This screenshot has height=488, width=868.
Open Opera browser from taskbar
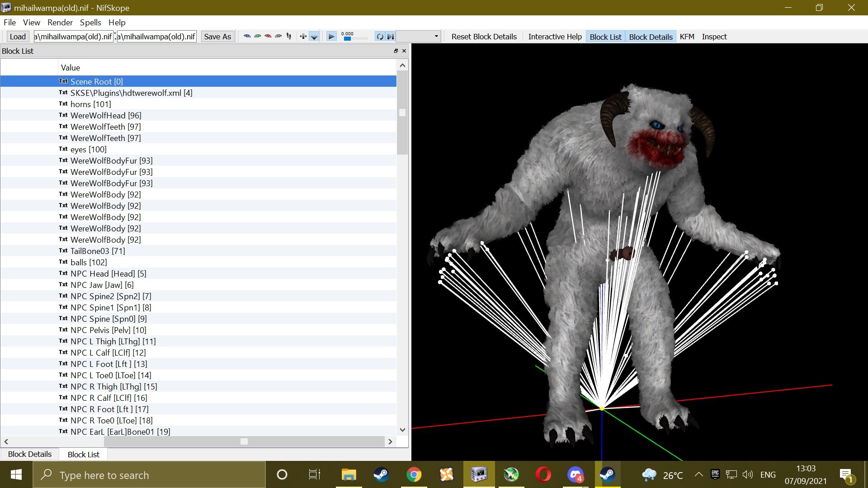pyautogui.click(x=543, y=474)
